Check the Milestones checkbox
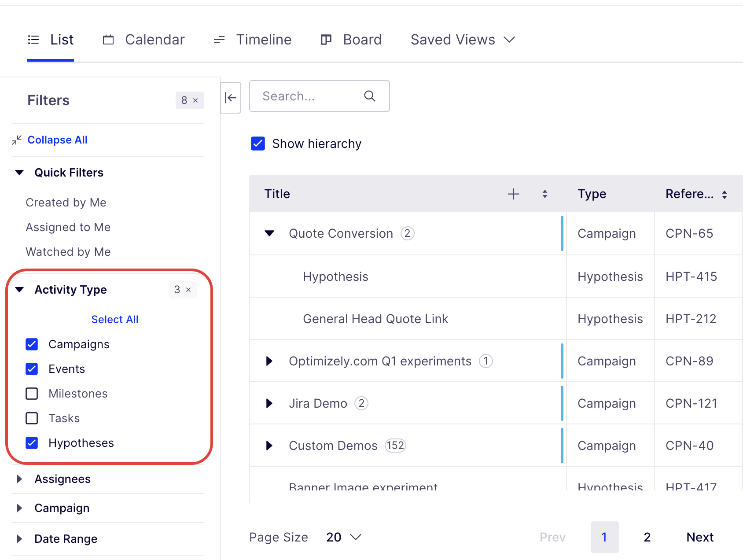743x560 pixels. tap(32, 394)
